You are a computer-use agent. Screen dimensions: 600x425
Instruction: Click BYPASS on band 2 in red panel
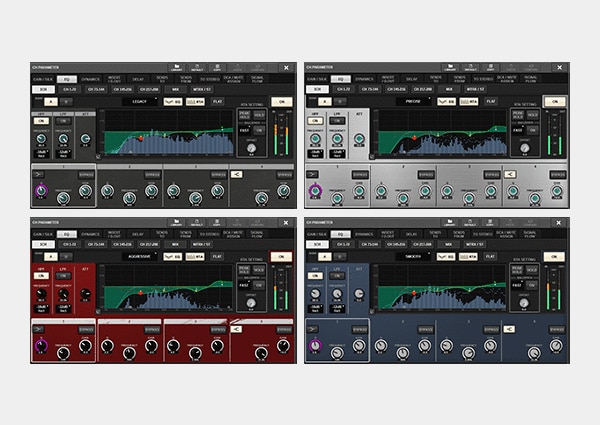click(151, 329)
